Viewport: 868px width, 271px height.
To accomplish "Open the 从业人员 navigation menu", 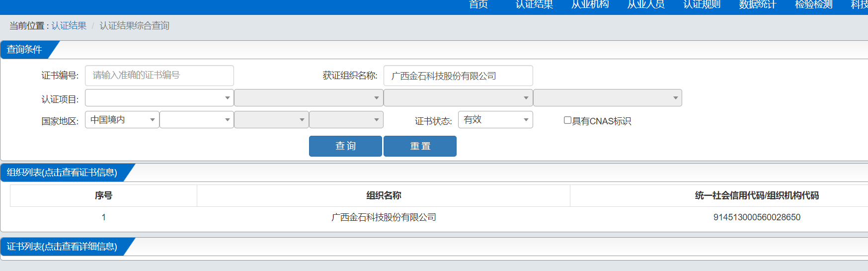I will point(646,4).
